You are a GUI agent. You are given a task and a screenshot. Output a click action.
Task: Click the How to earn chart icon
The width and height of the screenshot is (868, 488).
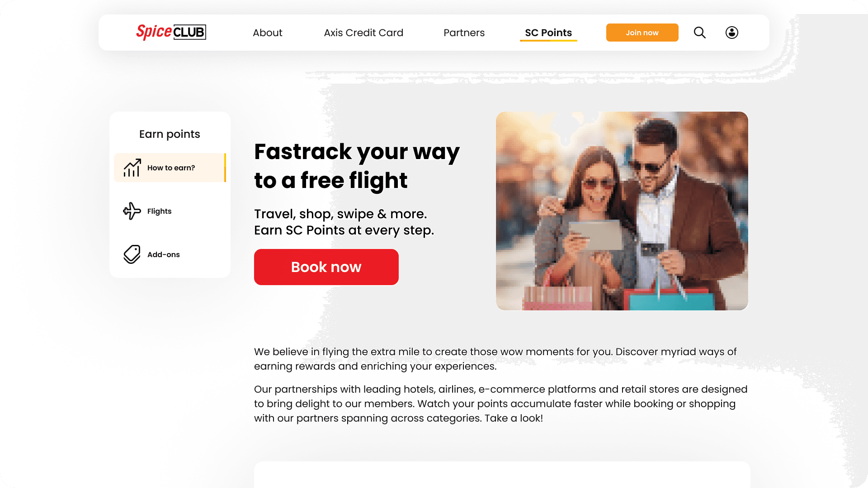pos(132,168)
